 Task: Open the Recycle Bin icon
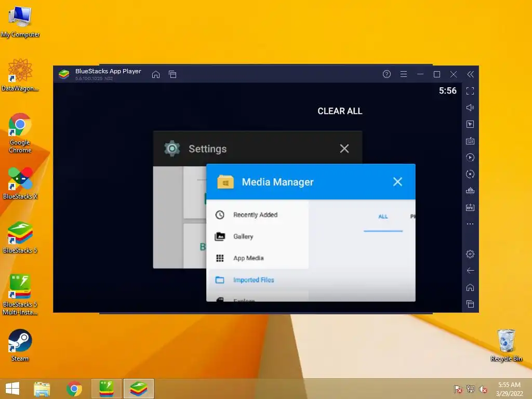coord(506,345)
